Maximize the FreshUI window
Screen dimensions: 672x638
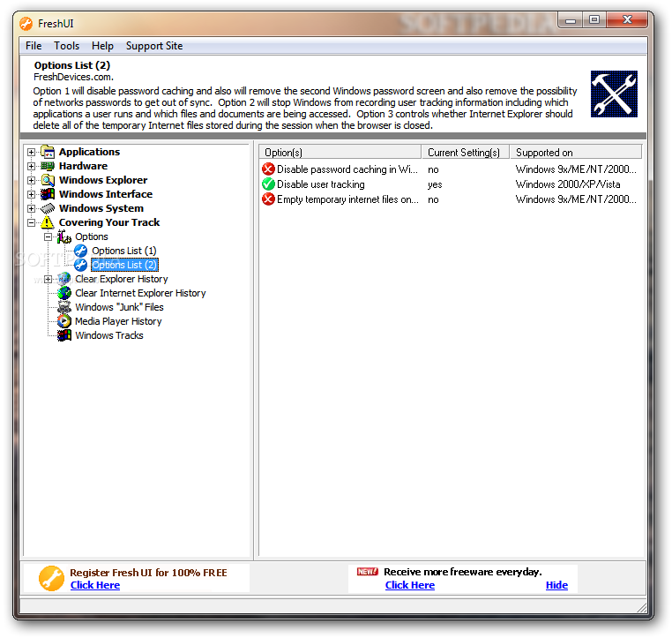pyautogui.click(x=594, y=19)
